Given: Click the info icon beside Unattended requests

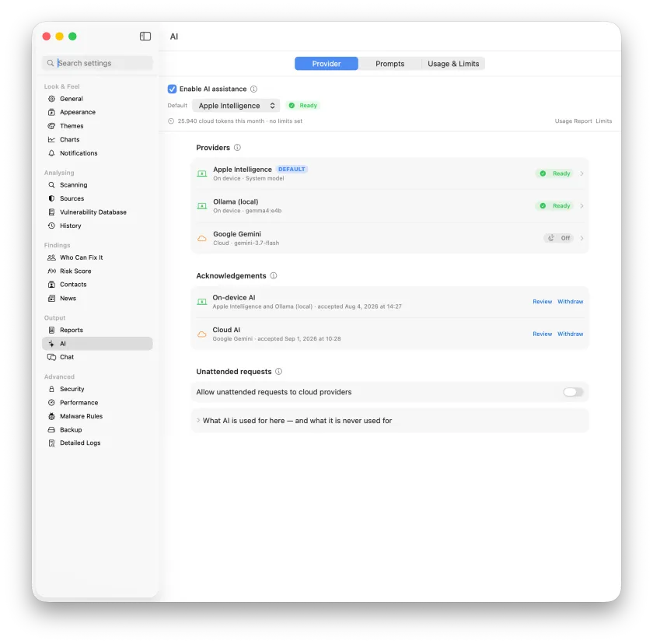Looking at the screenshot, I should (278, 372).
